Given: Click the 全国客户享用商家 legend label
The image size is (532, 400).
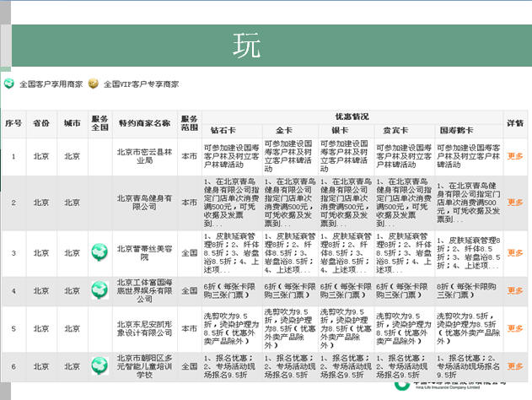Looking at the screenshot, I should pyautogui.click(x=51, y=84).
